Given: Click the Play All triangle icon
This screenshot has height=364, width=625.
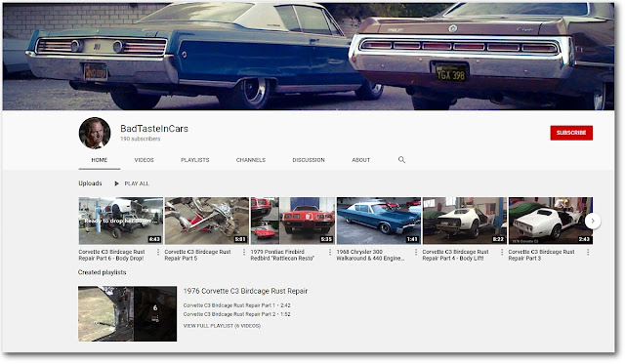Looking at the screenshot, I should tap(117, 183).
